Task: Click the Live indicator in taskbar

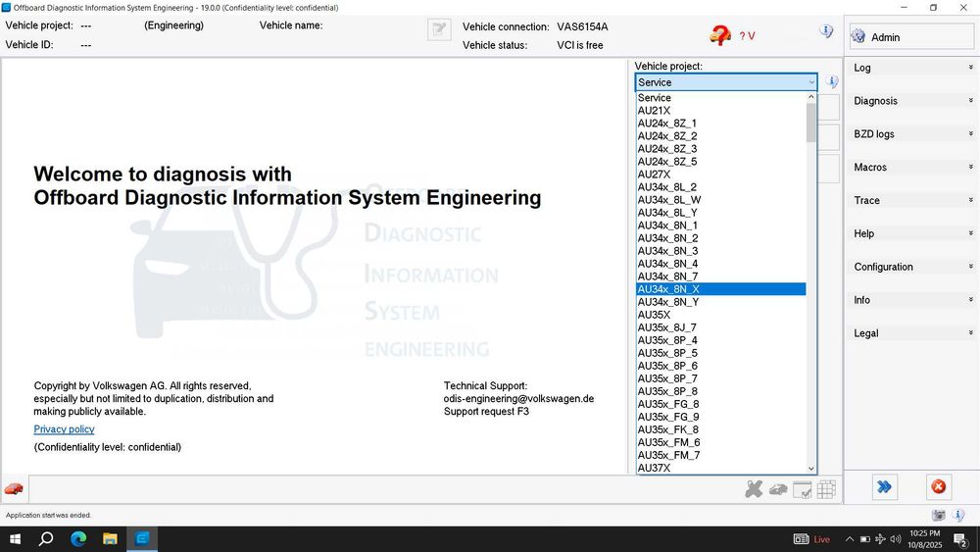Action: pos(811,539)
